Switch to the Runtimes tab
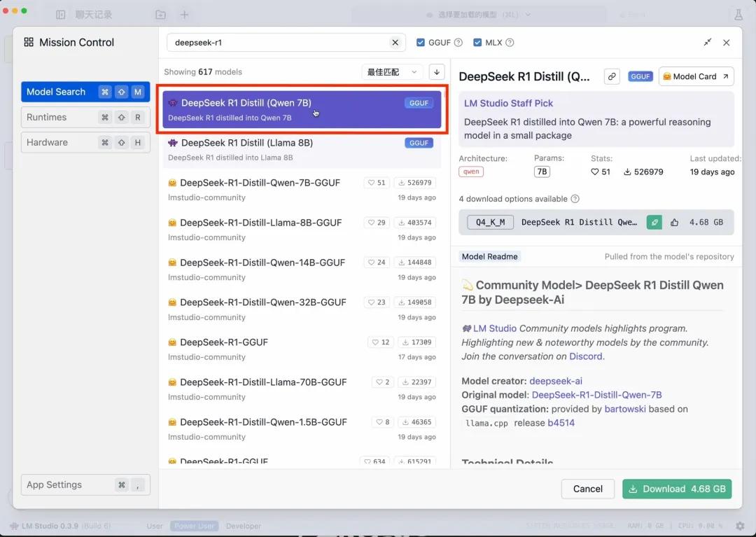The image size is (756, 537). tap(85, 117)
